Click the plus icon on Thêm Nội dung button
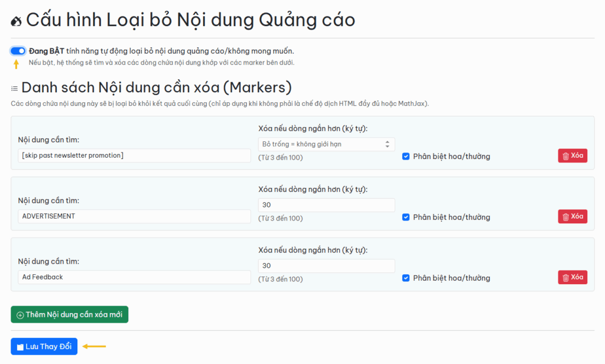 [20, 315]
